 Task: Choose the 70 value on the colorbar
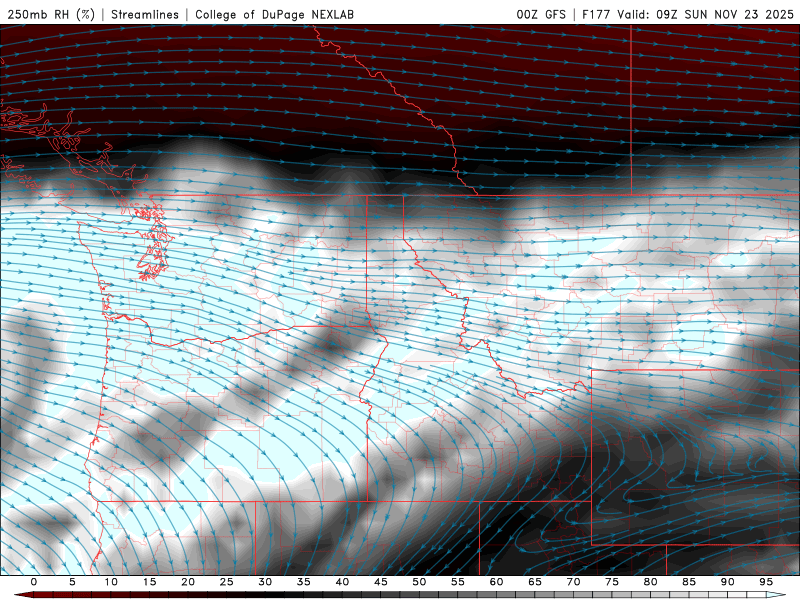tap(573, 582)
